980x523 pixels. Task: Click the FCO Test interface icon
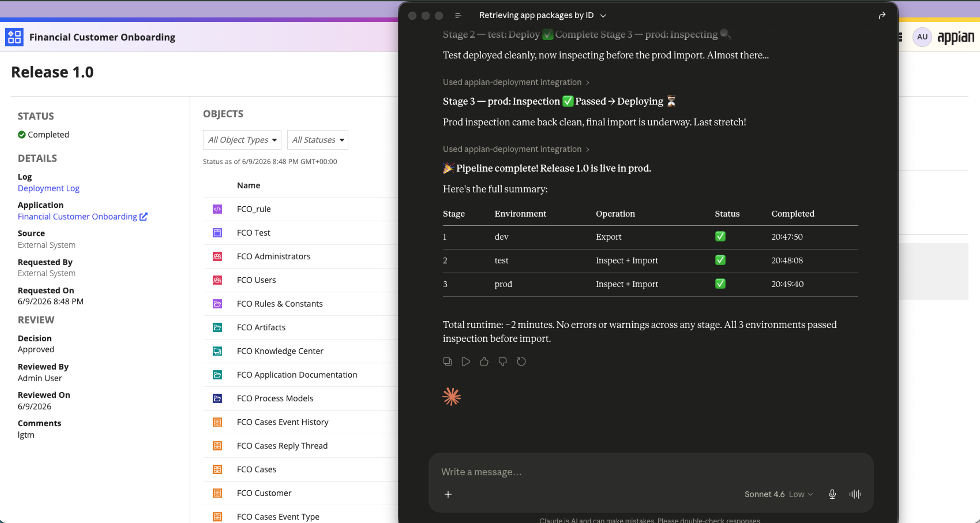(x=217, y=233)
